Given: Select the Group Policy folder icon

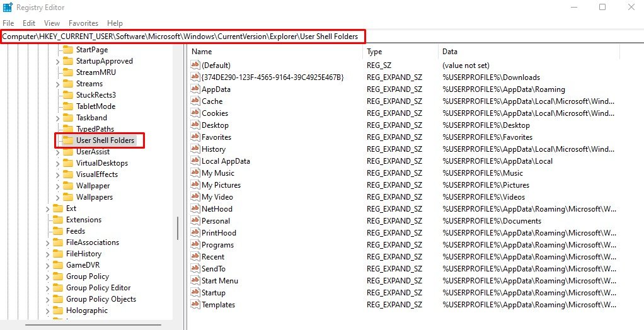Looking at the screenshot, I should click(58, 276).
